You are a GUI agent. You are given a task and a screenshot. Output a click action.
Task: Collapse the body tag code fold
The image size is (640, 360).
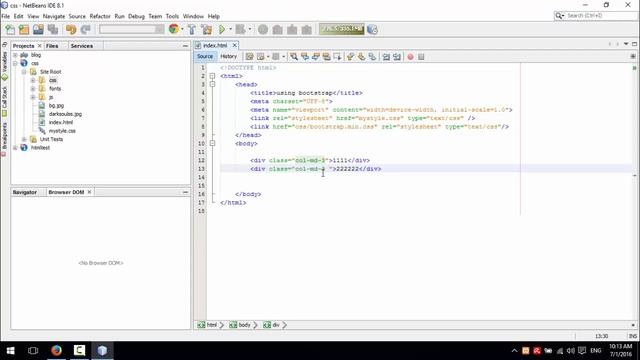(212, 143)
